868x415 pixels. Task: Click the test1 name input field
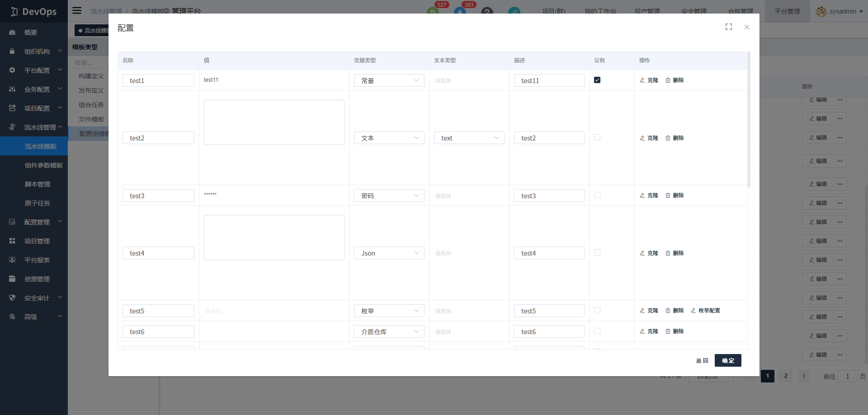(158, 80)
